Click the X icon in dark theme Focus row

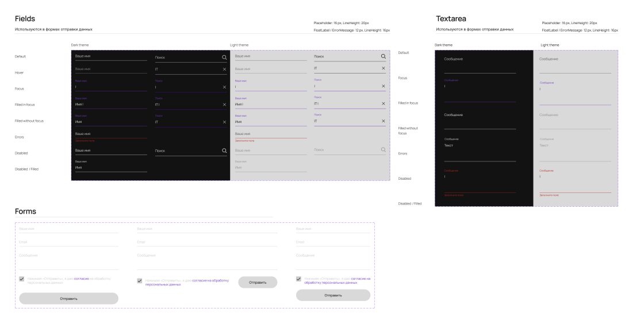[x=224, y=87]
